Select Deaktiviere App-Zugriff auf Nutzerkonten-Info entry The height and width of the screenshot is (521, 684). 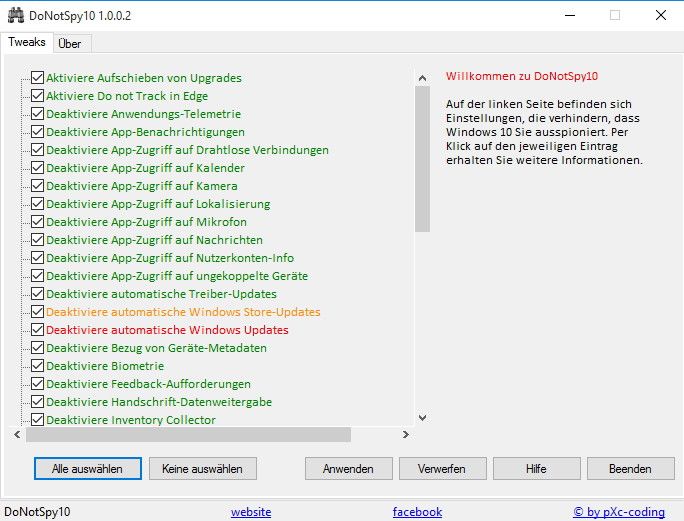click(x=170, y=258)
